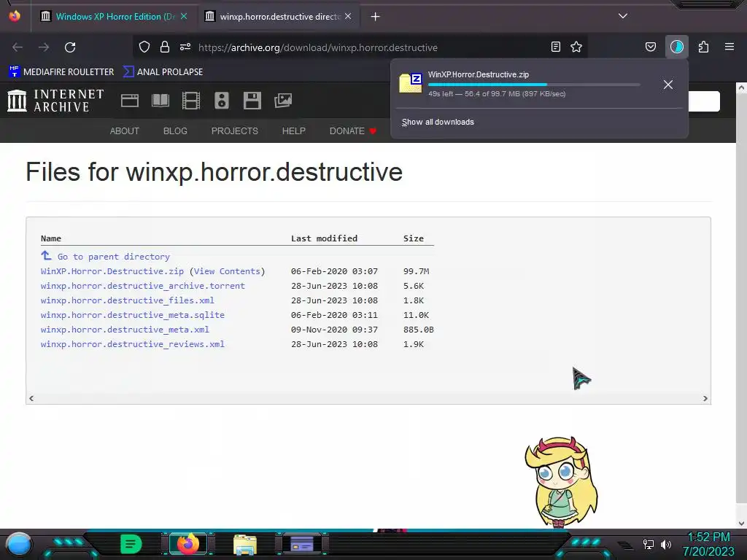Click the site padlock icon
The width and height of the screenshot is (747, 560).
pos(165,47)
